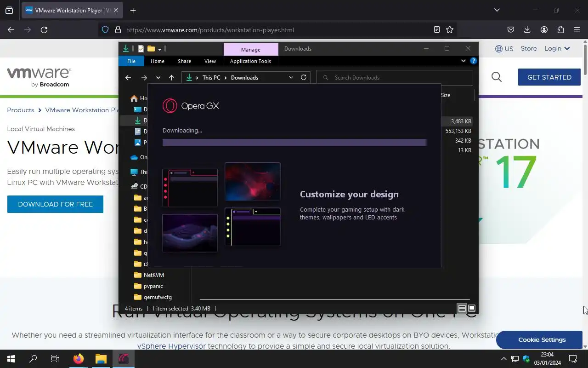
Task: Click Opera GX download progress bar
Action: [x=294, y=143]
